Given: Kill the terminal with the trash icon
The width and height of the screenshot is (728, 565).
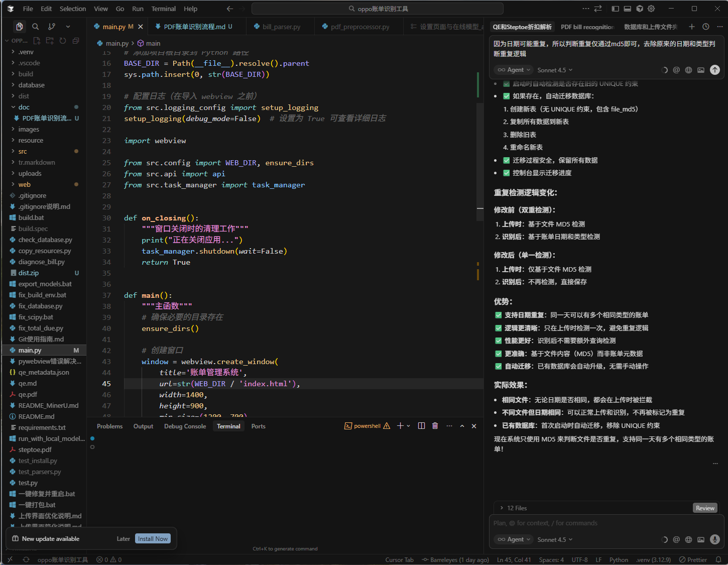Looking at the screenshot, I should [435, 426].
